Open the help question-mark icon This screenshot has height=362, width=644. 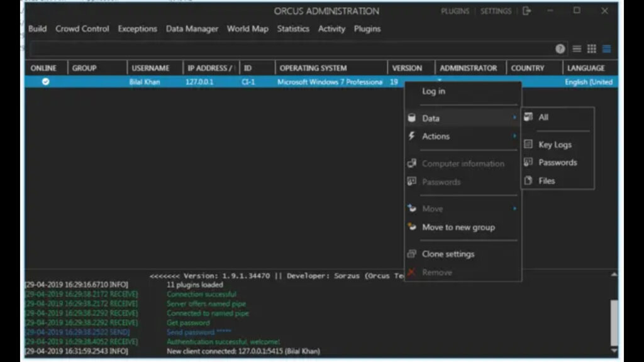(560, 49)
